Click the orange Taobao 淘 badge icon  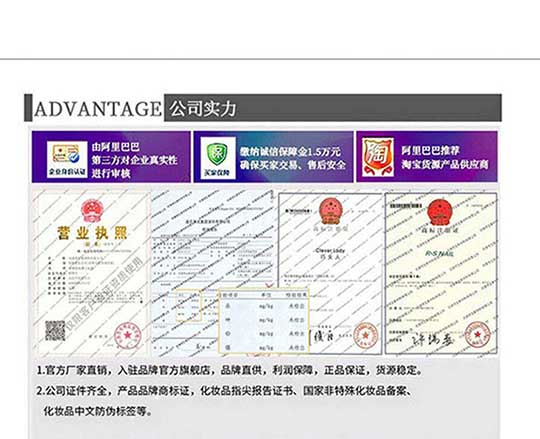pyautogui.click(x=378, y=157)
